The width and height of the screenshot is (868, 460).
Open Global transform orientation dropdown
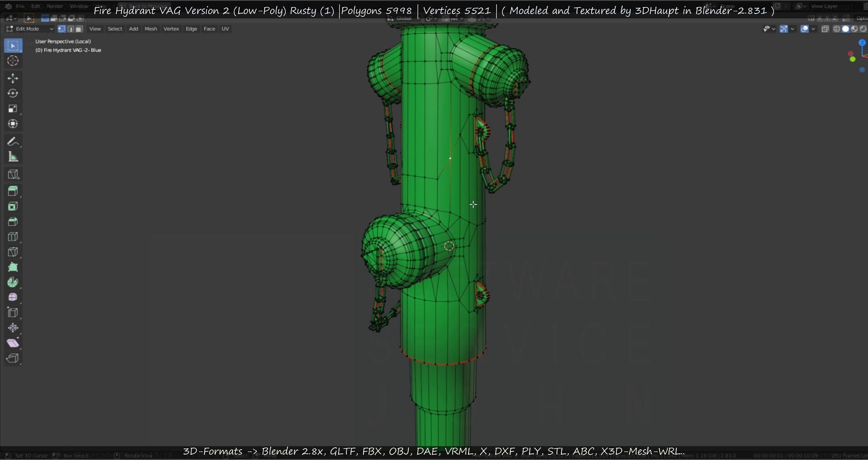pyautogui.click(x=403, y=18)
